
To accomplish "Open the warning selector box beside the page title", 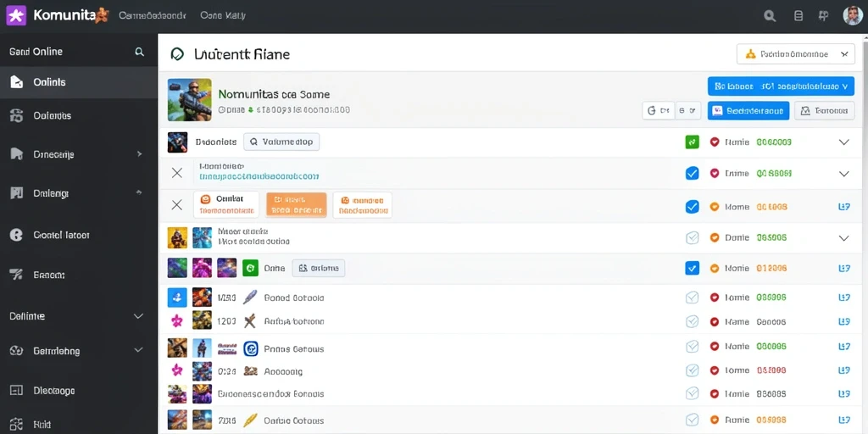I will (x=795, y=54).
